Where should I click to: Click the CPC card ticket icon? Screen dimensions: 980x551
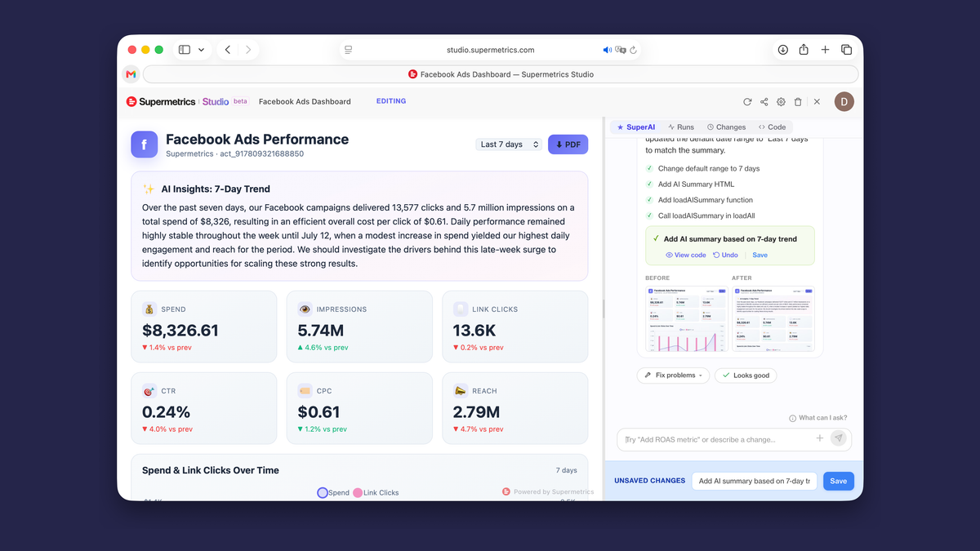click(305, 391)
